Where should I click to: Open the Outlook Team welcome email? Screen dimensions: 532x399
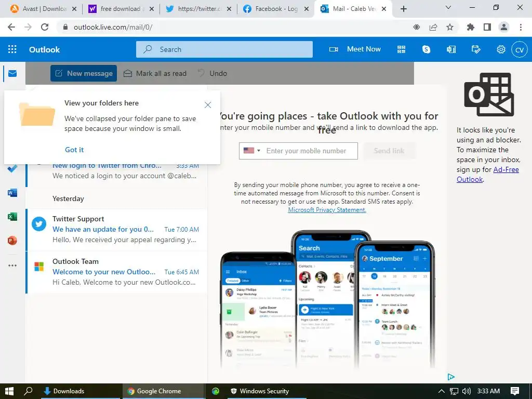pyautogui.click(x=116, y=272)
